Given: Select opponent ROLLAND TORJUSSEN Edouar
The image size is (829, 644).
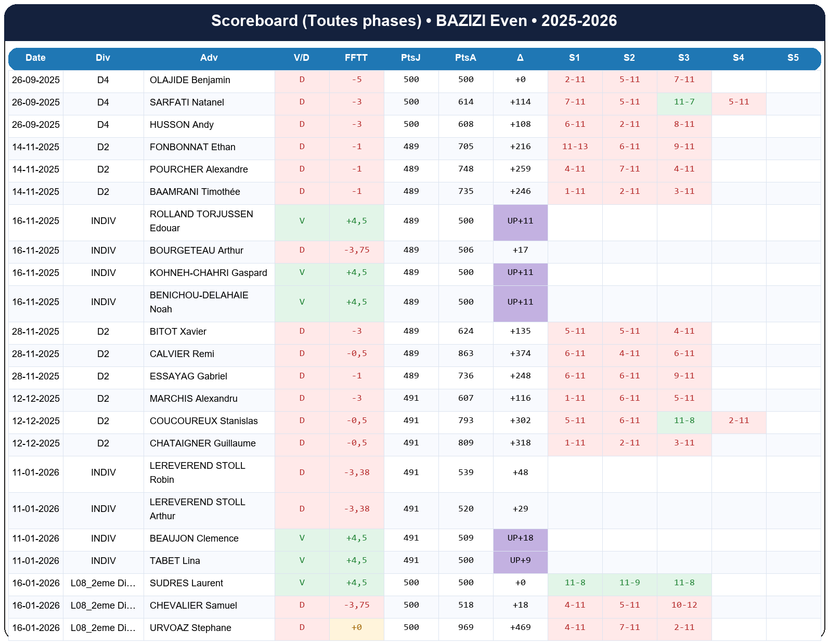Looking at the screenshot, I should coord(201,221).
